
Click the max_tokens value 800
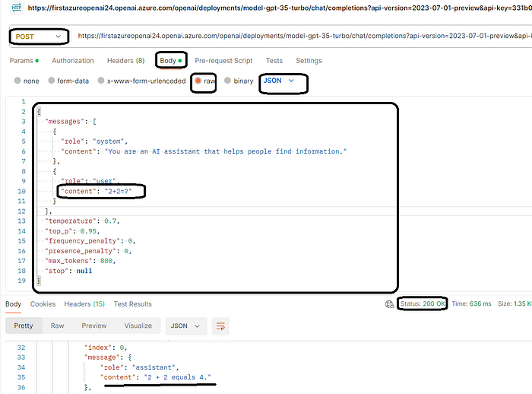pos(106,261)
